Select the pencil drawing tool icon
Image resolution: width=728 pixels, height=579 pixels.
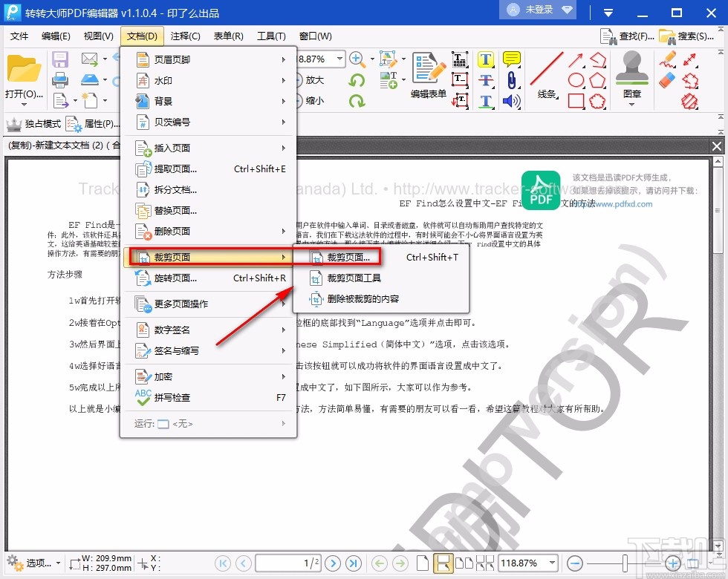(x=667, y=59)
